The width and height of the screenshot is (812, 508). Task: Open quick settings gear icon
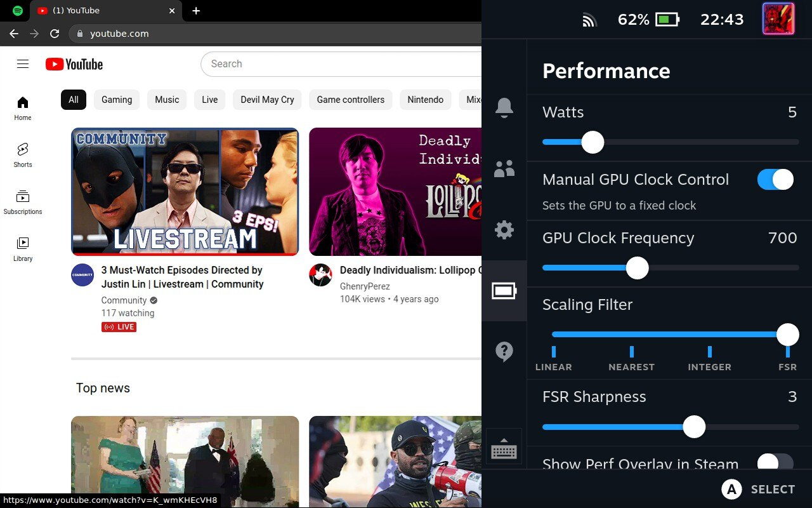pos(504,230)
